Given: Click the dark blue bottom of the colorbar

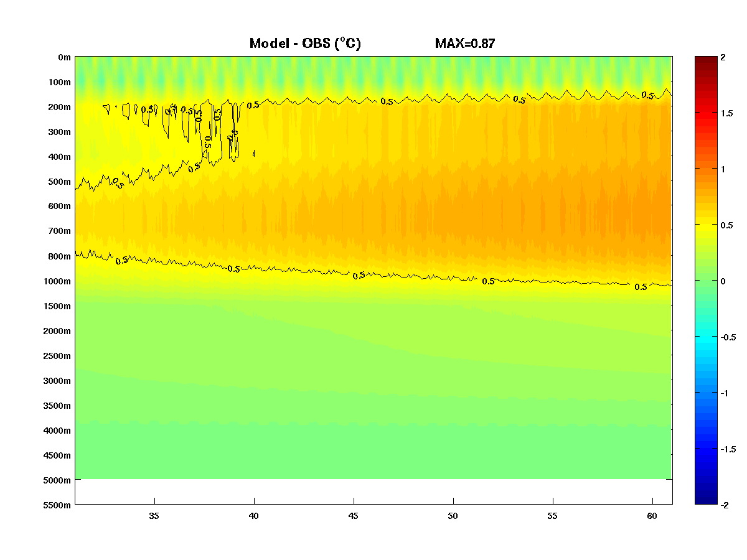Looking at the screenshot, I should 705,500.
